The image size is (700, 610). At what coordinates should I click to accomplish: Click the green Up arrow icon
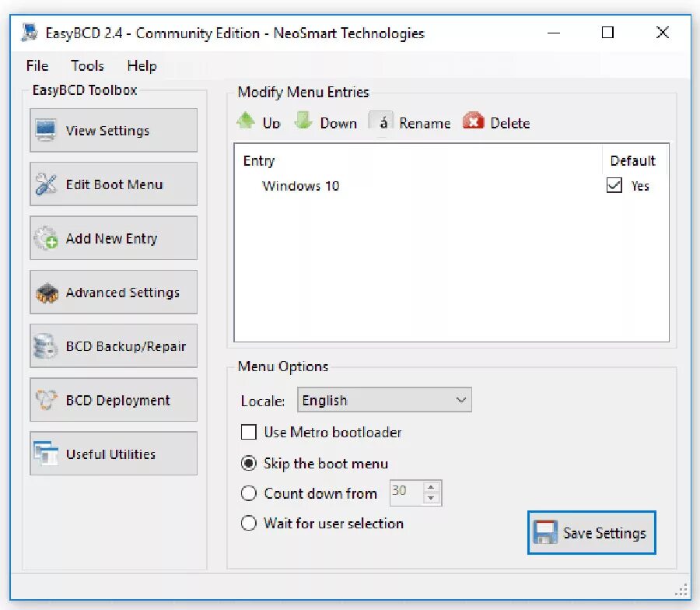[x=246, y=121]
